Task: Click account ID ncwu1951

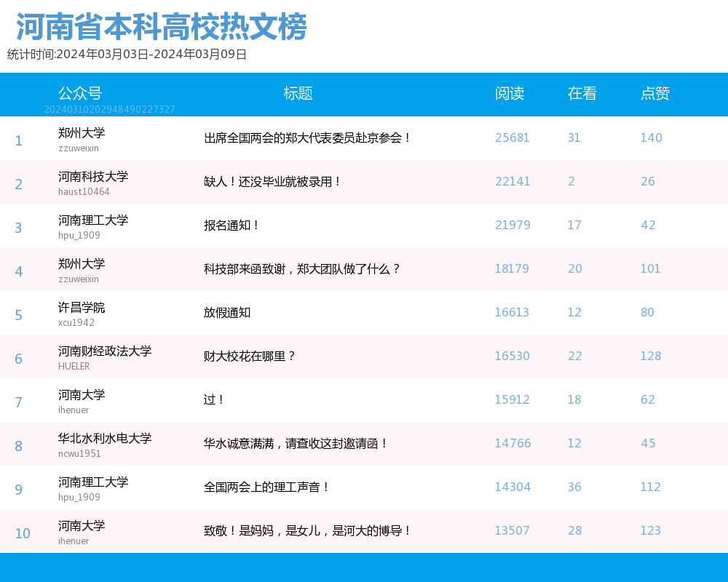Action: (x=79, y=453)
